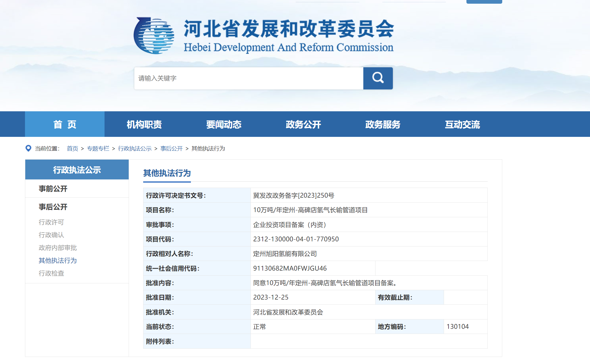Open 政务服务 navigation item

pyautogui.click(x=383, y=124)
